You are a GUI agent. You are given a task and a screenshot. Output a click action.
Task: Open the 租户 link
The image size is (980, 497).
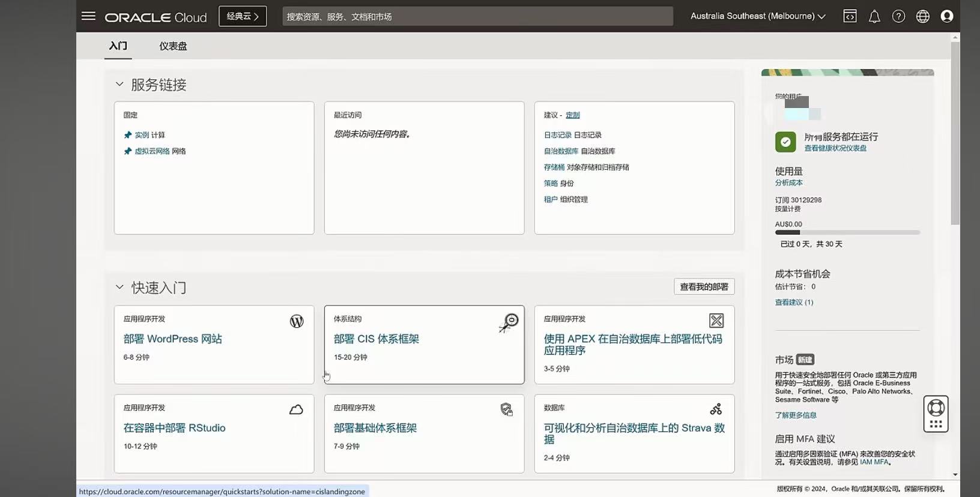coord(551,200)
